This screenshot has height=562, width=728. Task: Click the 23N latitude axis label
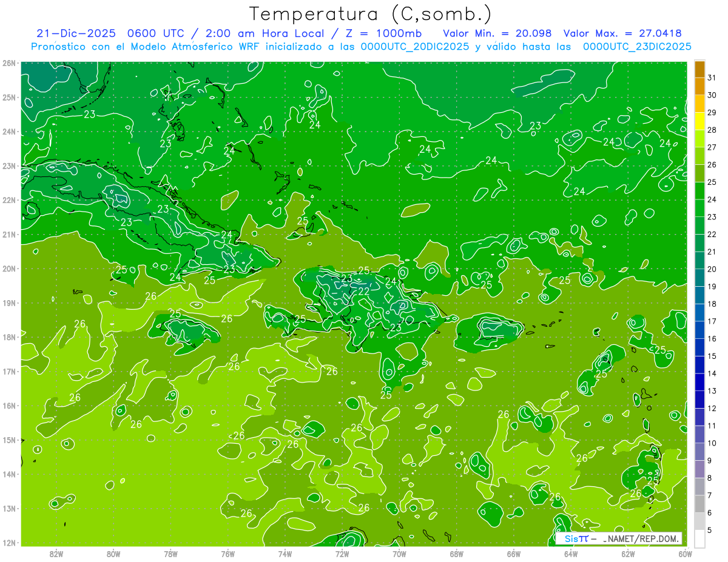coord(8,166)
